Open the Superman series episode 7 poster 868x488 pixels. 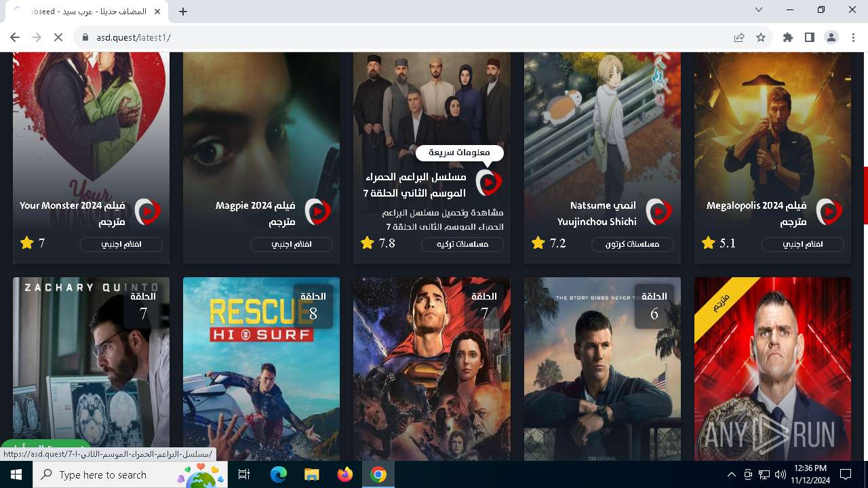432,369
